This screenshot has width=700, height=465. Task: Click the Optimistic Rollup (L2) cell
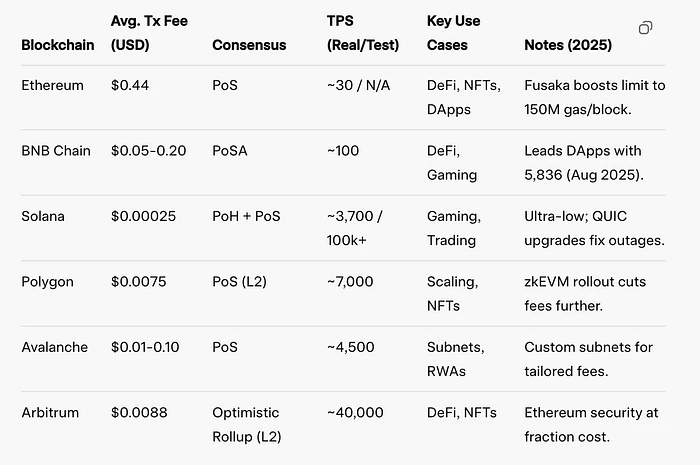tap(246, 424)
